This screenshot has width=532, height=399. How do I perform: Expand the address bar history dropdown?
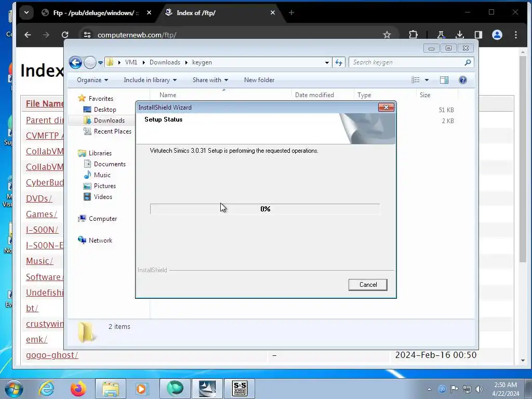(x=327, y=62)
